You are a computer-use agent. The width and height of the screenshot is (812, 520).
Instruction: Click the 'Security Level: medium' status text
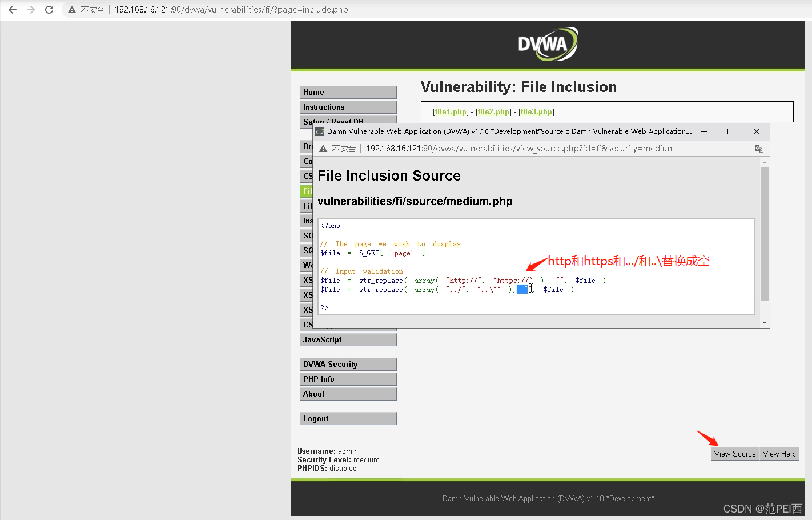pos(338,460)
